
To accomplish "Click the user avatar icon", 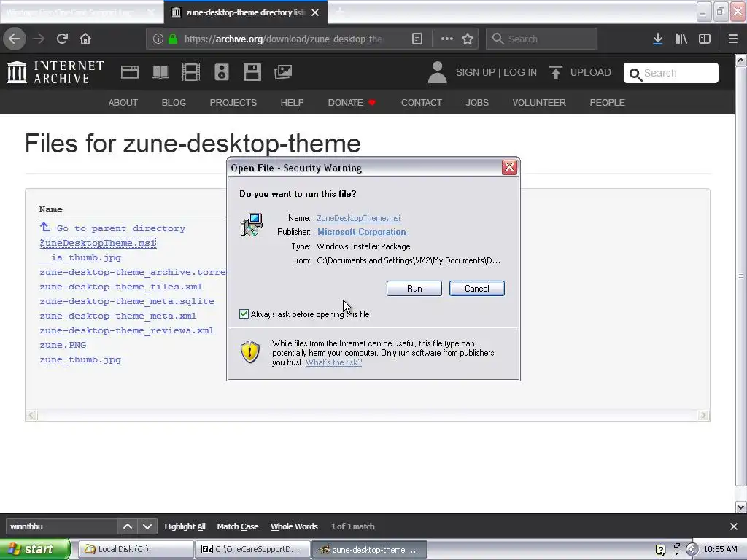I will coord(437,72).
